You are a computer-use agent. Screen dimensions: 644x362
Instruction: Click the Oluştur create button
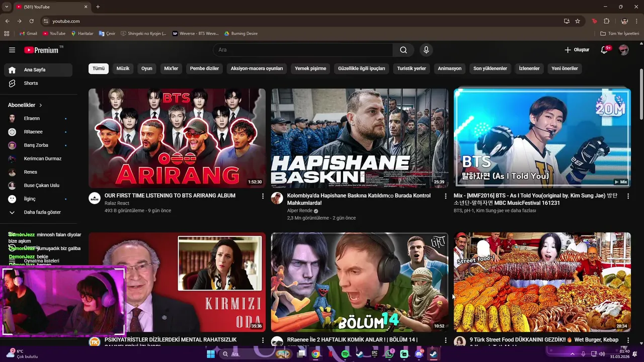click(x=577, y=50)
